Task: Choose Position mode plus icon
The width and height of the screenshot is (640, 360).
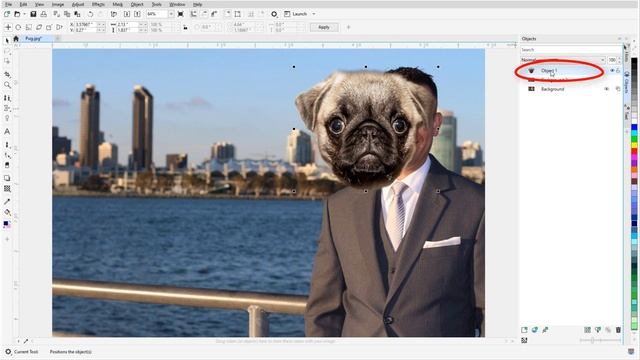Action: point(8,27)
